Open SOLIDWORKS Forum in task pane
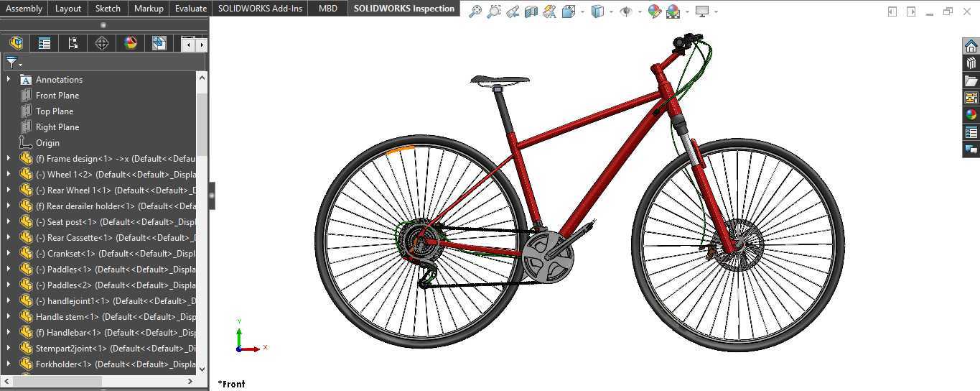The image size is (980, 391). point(971,149)
